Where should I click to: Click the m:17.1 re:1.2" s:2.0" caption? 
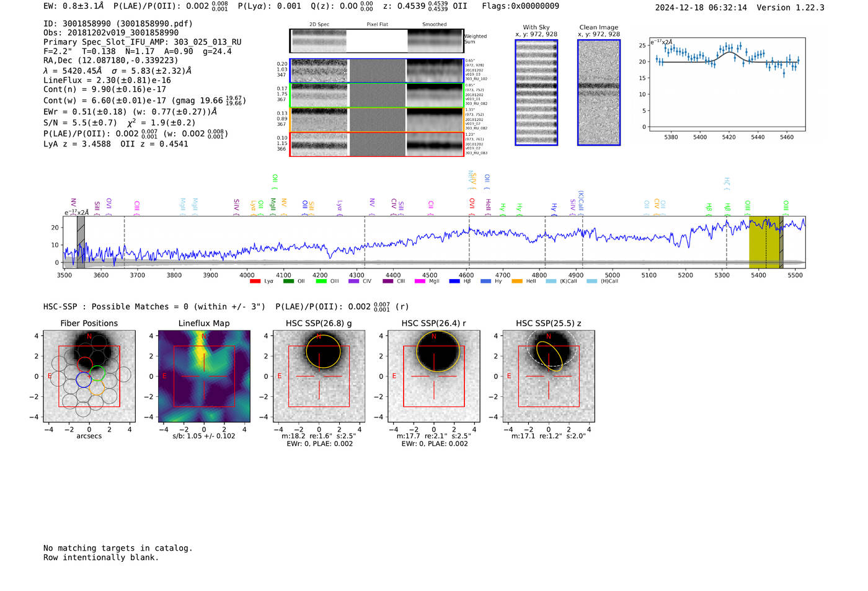548,436
